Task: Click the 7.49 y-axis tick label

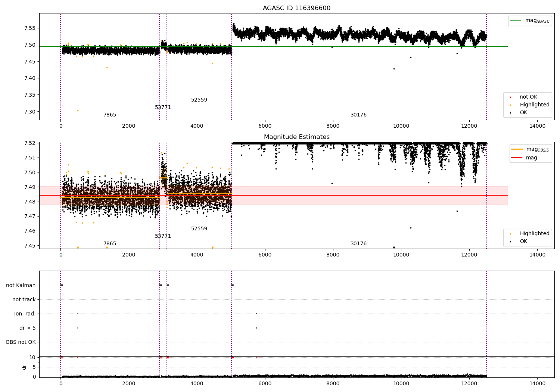Action: tap(30, 187)
